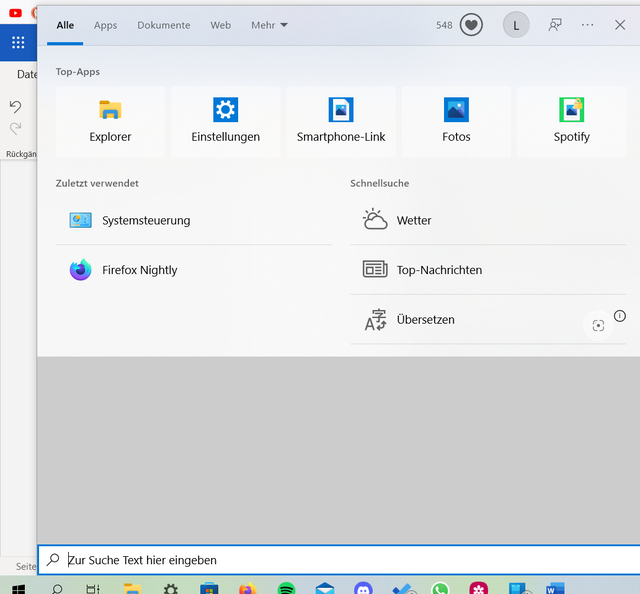Click the Task View taskbar icon
This screenshot has width=640, height=594.
pos(93,589)
